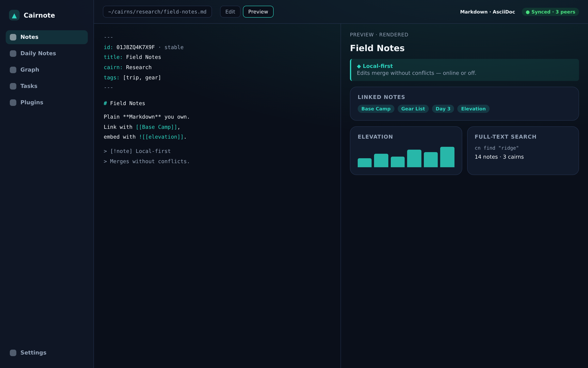Click the '> [!note] Local-first' line
Viewport: 588px width, 368px height.
[x=137, y=151]
